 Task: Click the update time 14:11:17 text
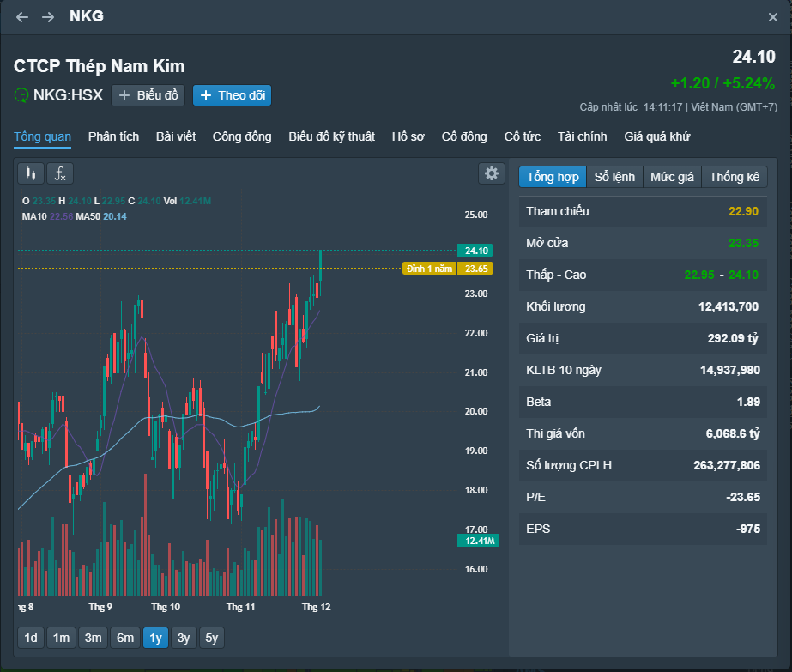tap(662, 107)
